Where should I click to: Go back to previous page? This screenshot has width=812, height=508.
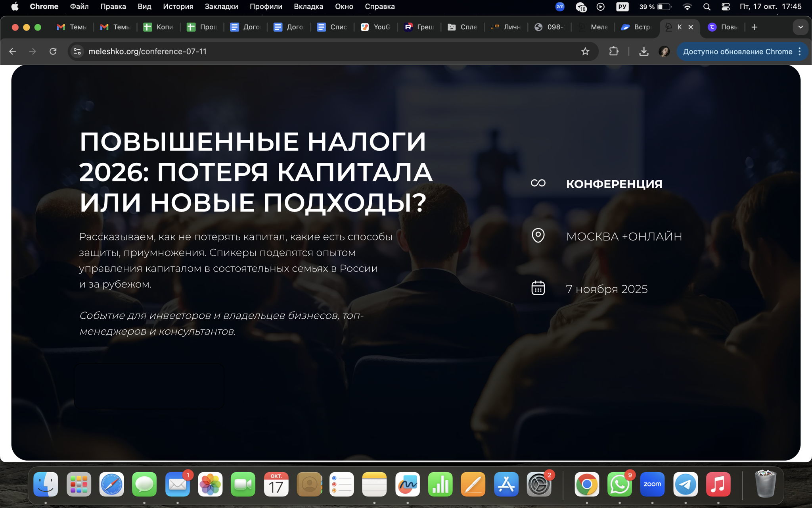(13, 51)
